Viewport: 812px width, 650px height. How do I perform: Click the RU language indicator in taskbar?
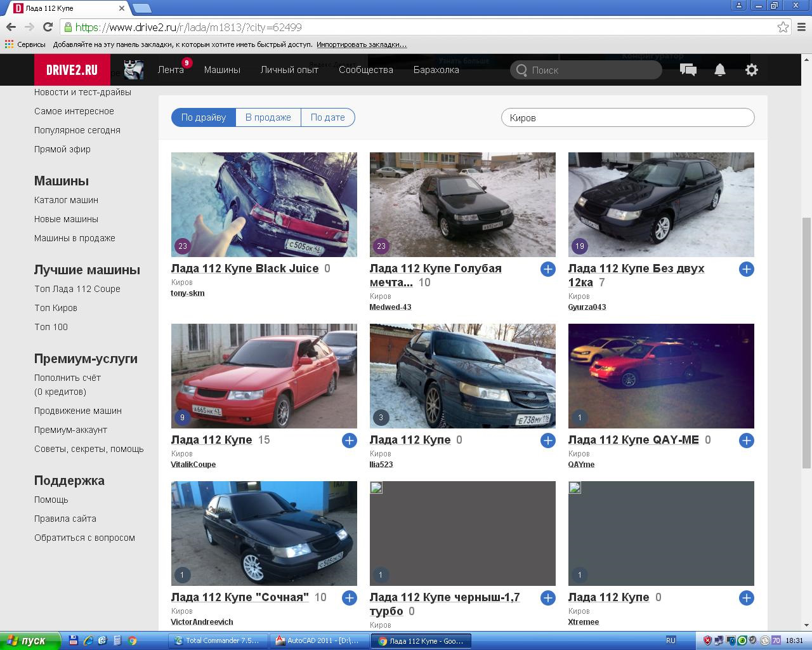coord(671,640)
